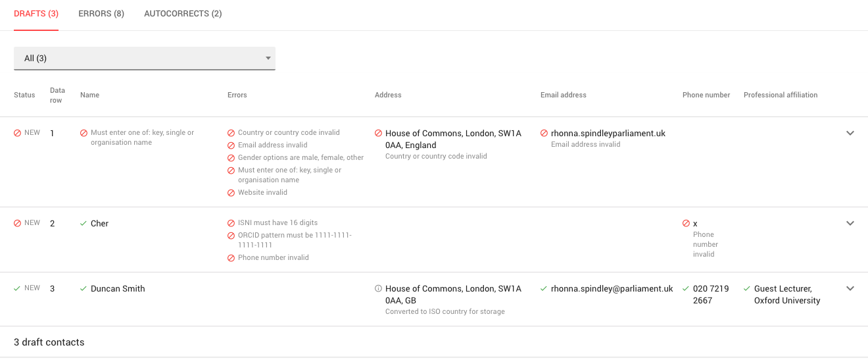Image resolution: width=868 pixels, height=360 pixels.
Task: Click the green check next to Cher
Action: pyautogui.click(x=84, y=224)
